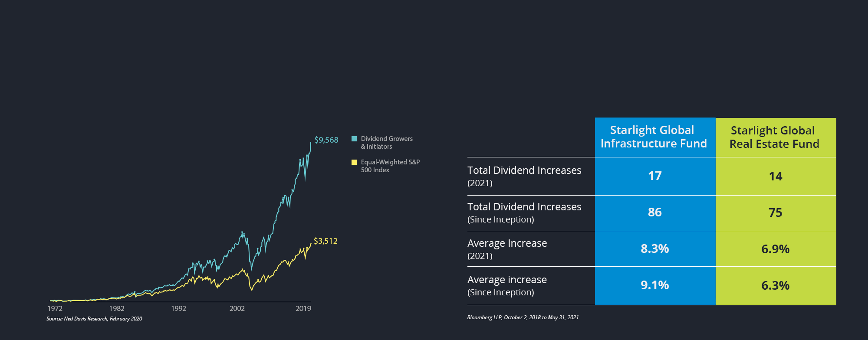Screen dimensions: 868x340
Task: Click the Equal-Weighted S&P 500 Index legend text
Action: point(390,166)
